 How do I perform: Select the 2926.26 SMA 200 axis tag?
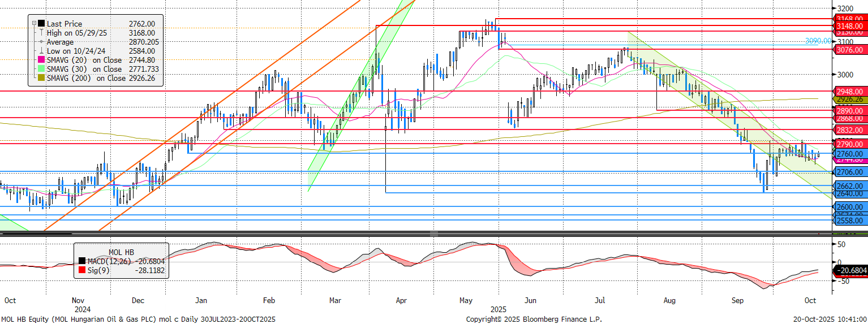(850, 100)
